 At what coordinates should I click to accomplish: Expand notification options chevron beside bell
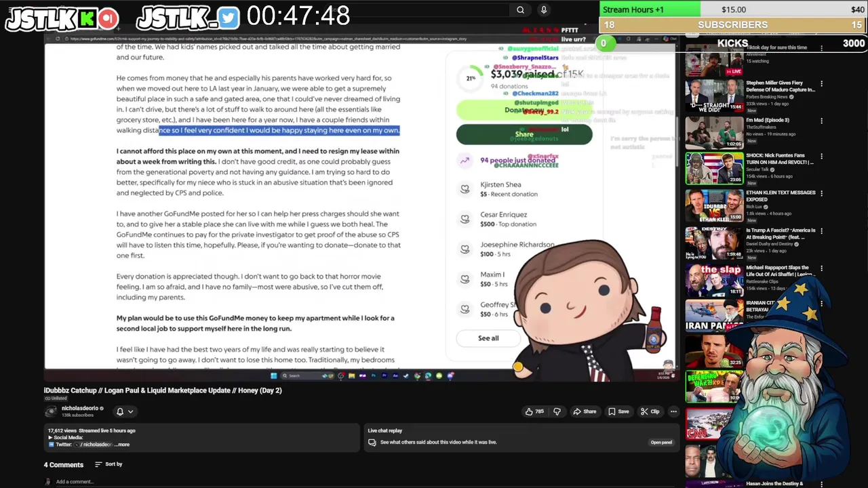tap(130, 411)
